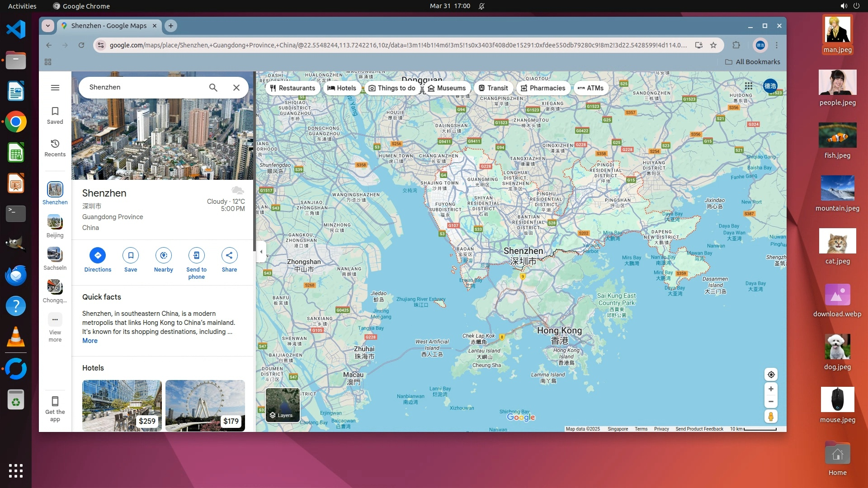Screen dimensions: 868x488
Task: Expand quick facts with More link
Action: pyautogui.click(x=90, y=341)
